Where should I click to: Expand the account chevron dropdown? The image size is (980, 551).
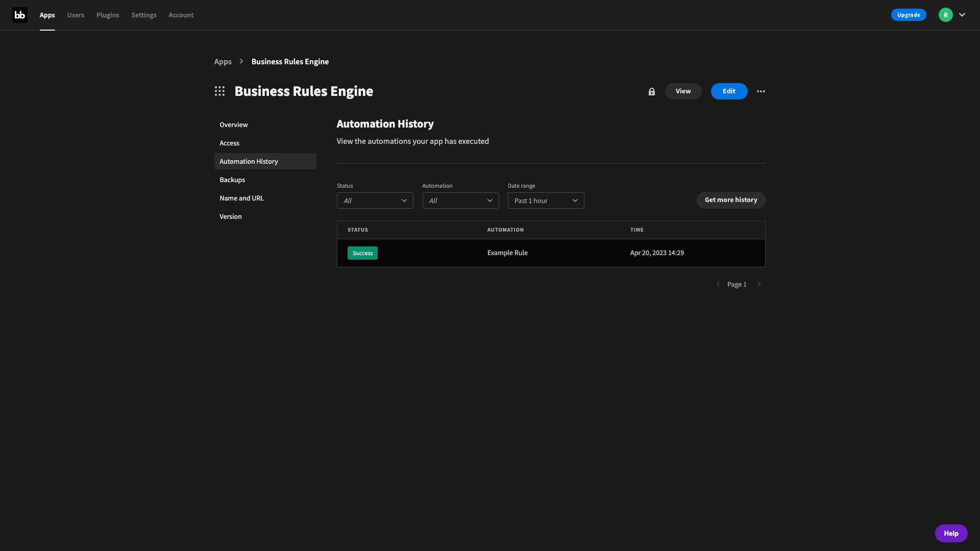tap(962, 15)
